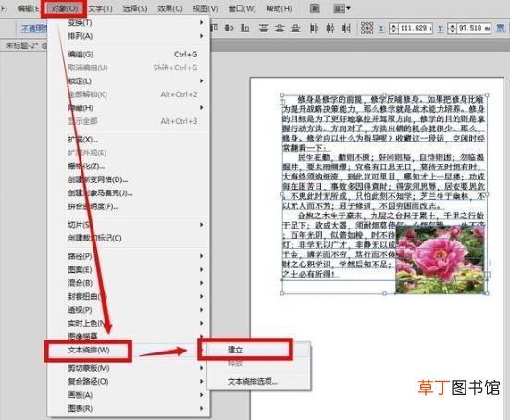Screen dimensions: 510x420
Task: Open the 图像描摹 submenu entry
Action: tap(129, 336)
